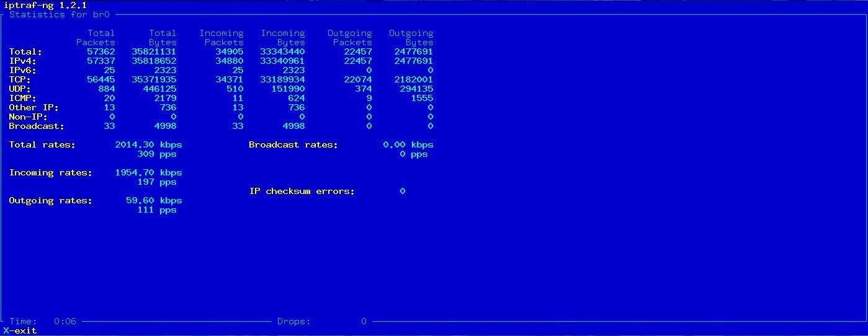
Task: Click TCP outgoing packets value 22074
Action: coord(358,79)
